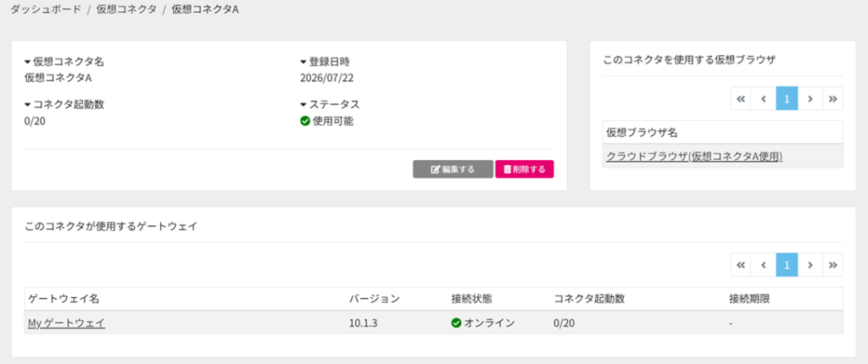Screen dimensions: 868x364
Task: Jump to last page in gateway list pagination
Action: [x=832, y=265]
